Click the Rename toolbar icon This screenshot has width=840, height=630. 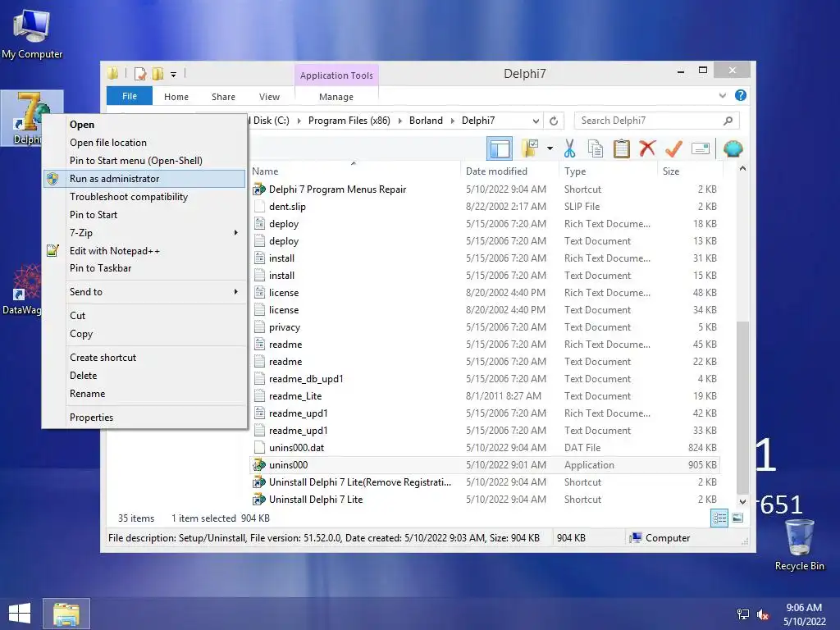tap(701, 148)
